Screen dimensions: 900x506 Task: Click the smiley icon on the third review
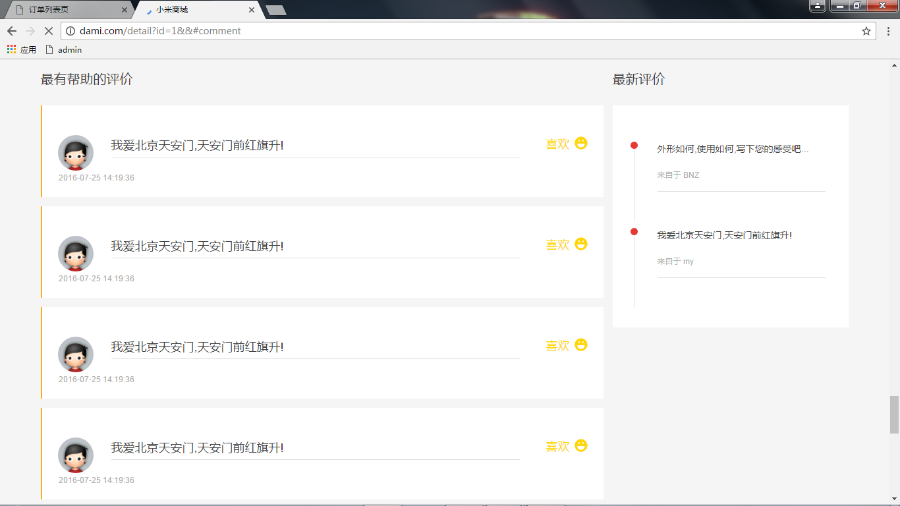(x=581, y=345)
